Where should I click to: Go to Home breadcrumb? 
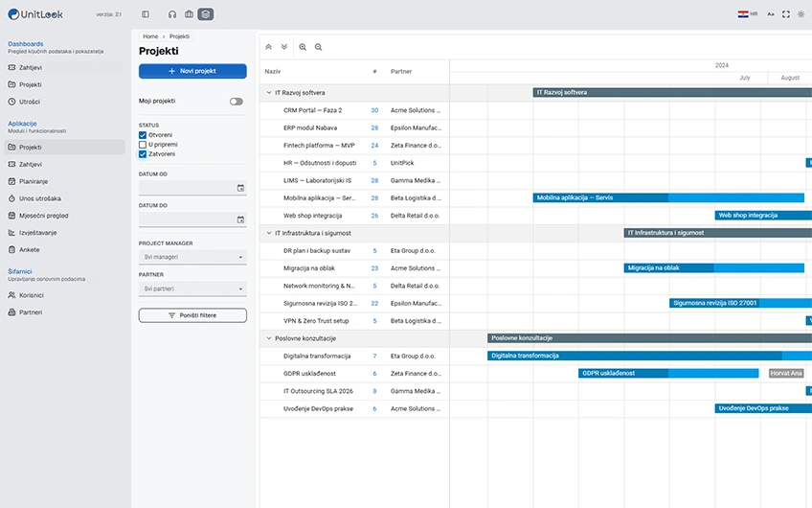(x=150, y=36)
